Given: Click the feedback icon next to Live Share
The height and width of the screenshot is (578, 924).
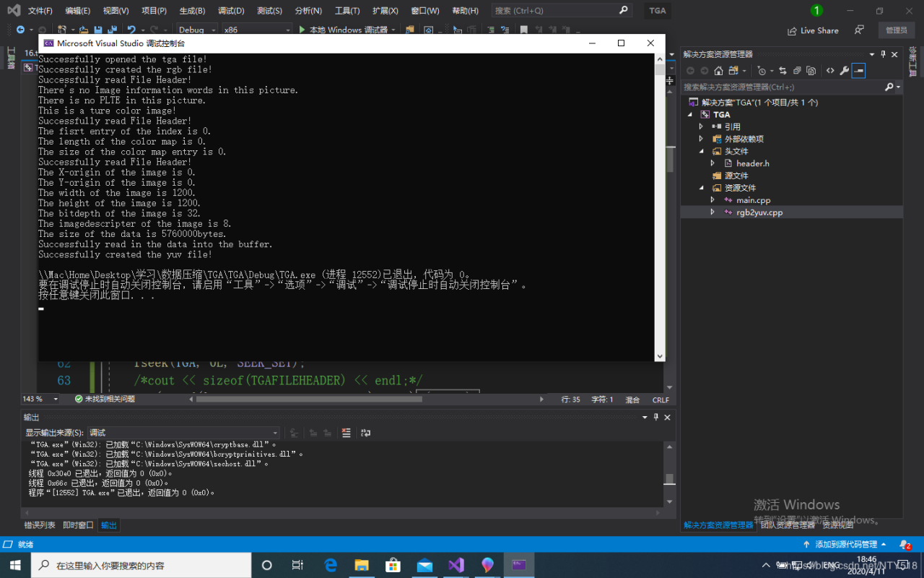Looking at the screenshot, I should tap(859, 30).
